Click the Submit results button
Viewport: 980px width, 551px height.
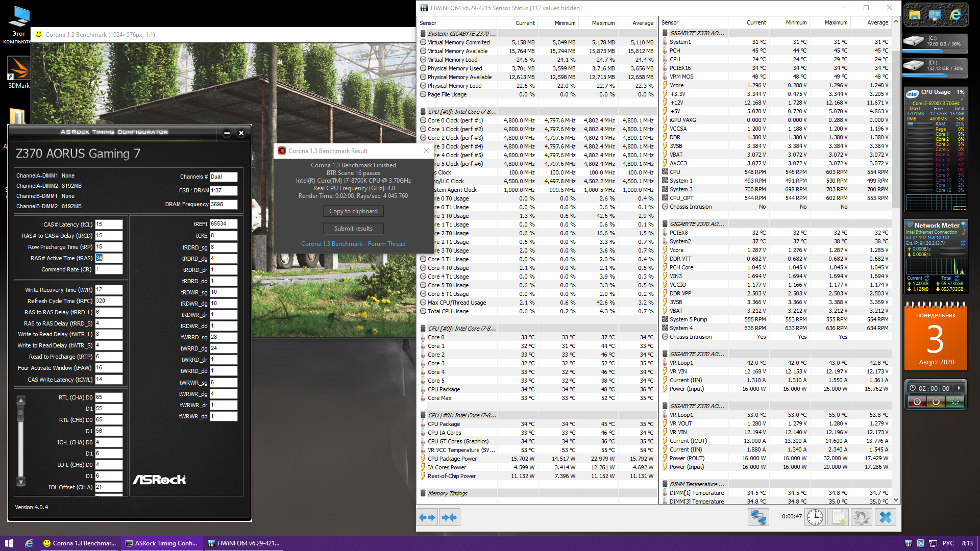coord(353,229)
